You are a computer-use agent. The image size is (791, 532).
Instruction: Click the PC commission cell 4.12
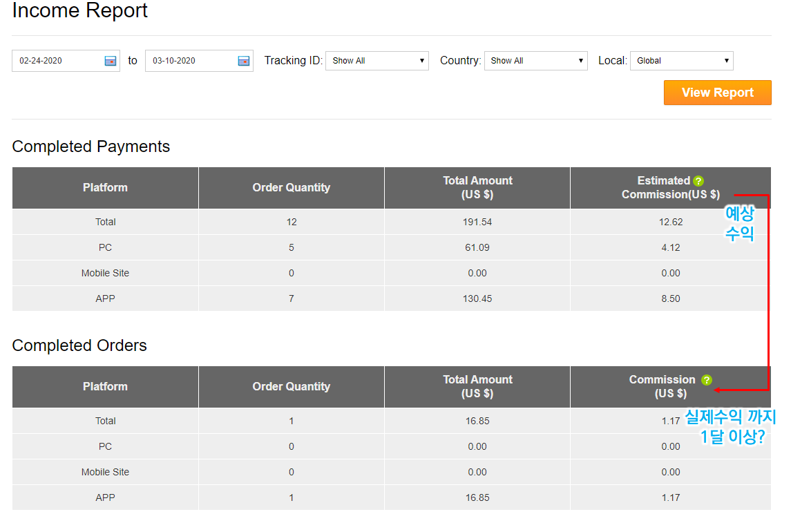pyautogui.click(x=670, y=248)
